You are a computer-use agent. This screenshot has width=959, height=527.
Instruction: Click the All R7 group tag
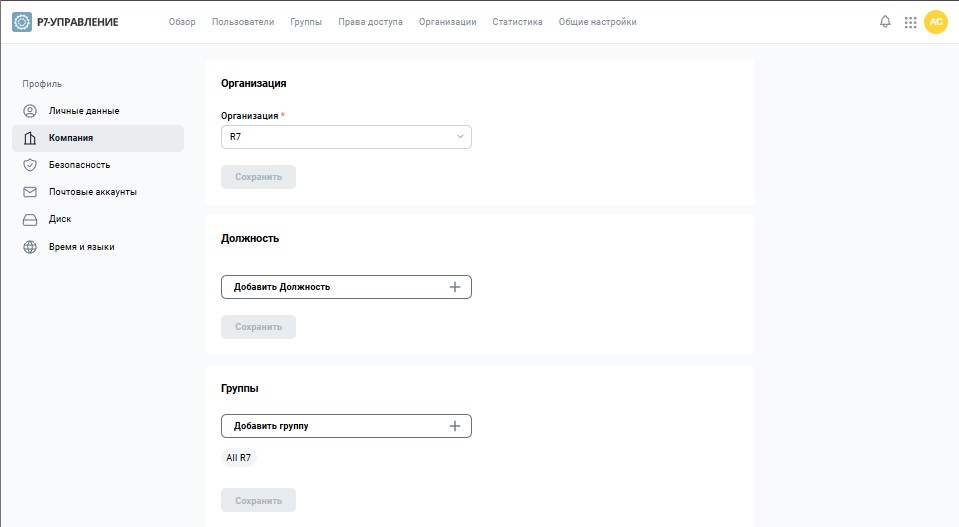click(239, 457)
